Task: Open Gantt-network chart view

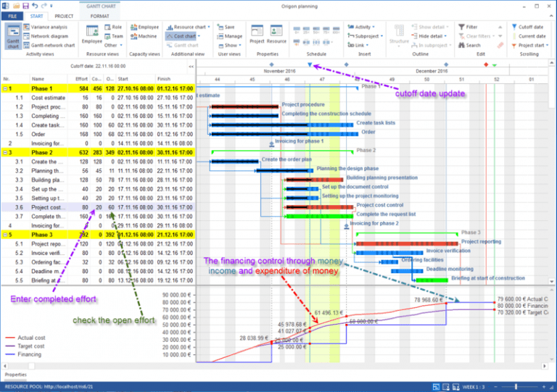Action: coord(49,46)
